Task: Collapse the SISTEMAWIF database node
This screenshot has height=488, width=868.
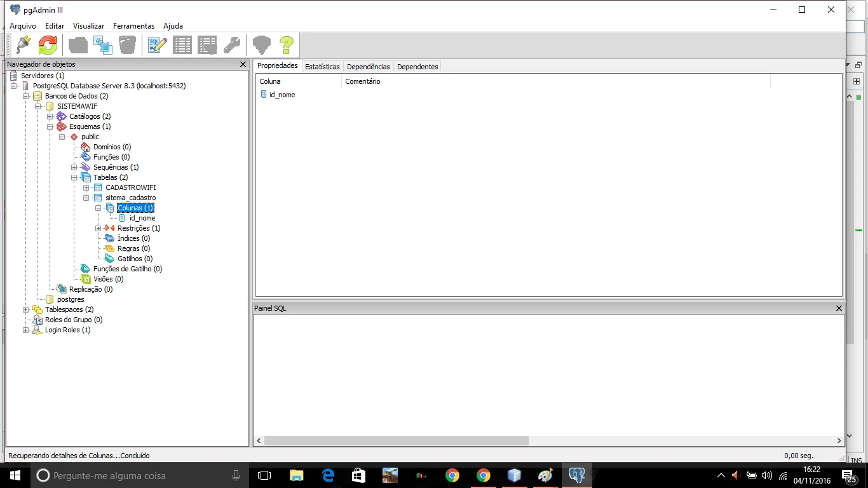Action: point(37,106)
